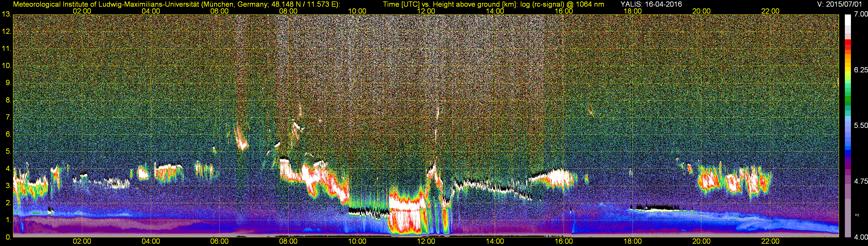Click 10:00 on the lower time axis
This screenshot has width=868, height=246.
click(357, 241)
